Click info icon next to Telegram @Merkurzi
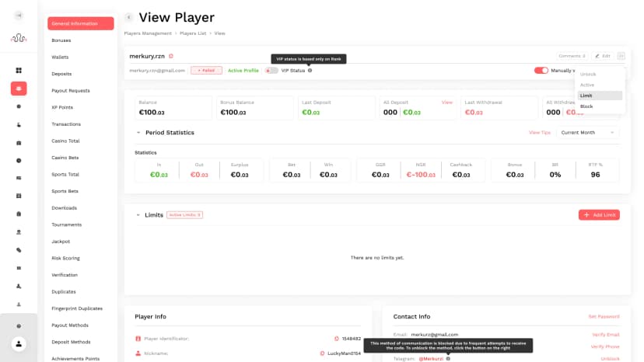644x362 pixels. click(448, 358)
